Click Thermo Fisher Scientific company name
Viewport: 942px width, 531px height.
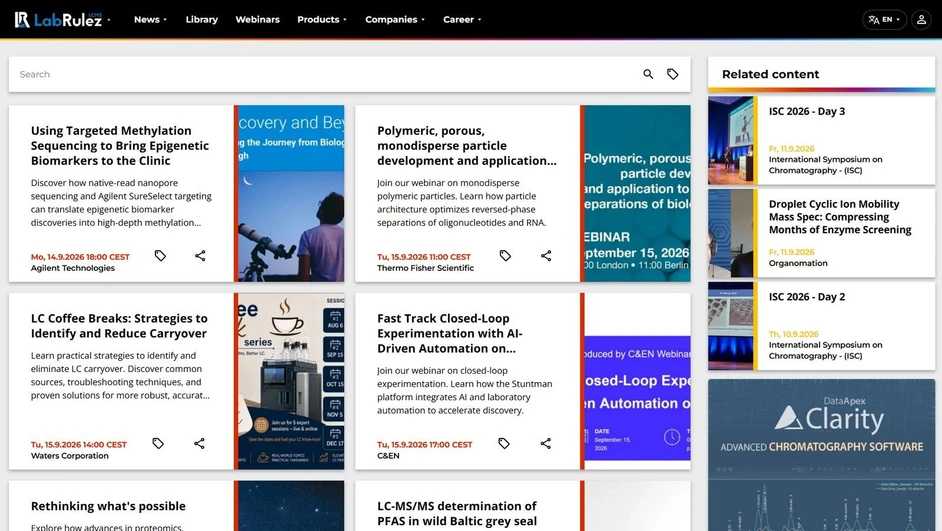[425, 268]
